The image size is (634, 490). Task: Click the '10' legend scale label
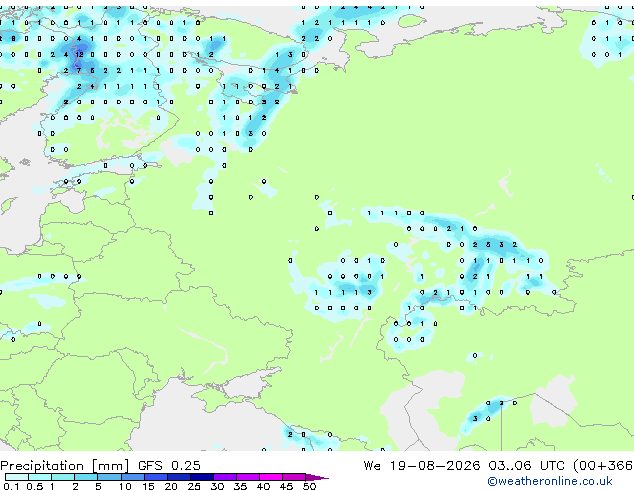tap(125, 486)
